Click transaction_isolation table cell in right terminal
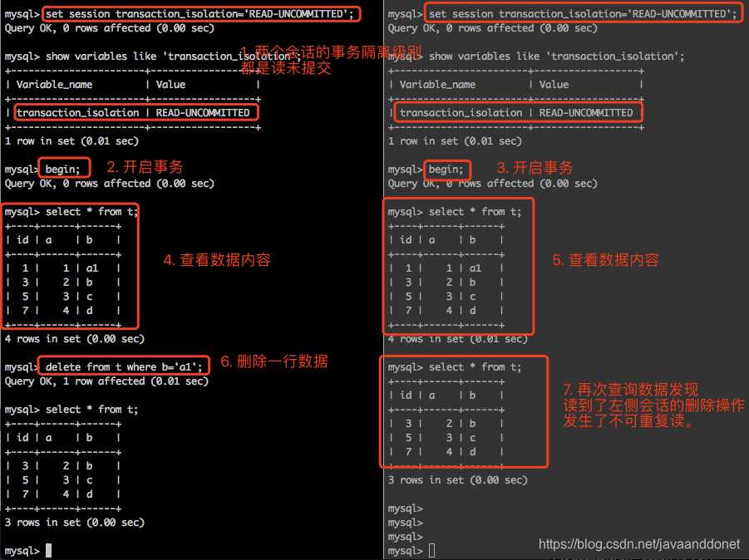 (461, 113)
